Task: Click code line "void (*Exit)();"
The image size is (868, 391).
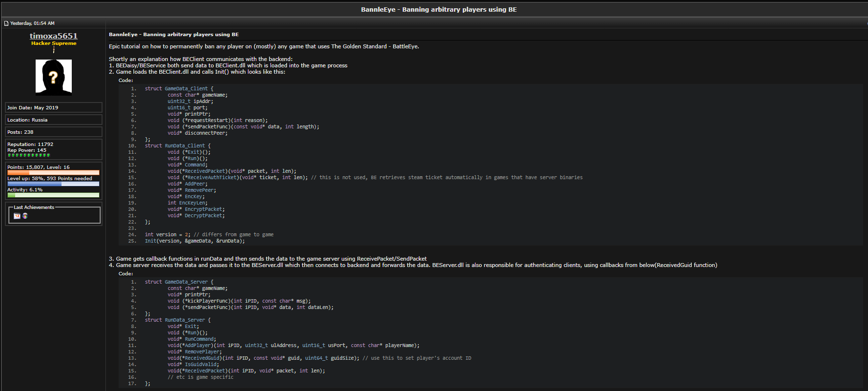Action: 189,152
